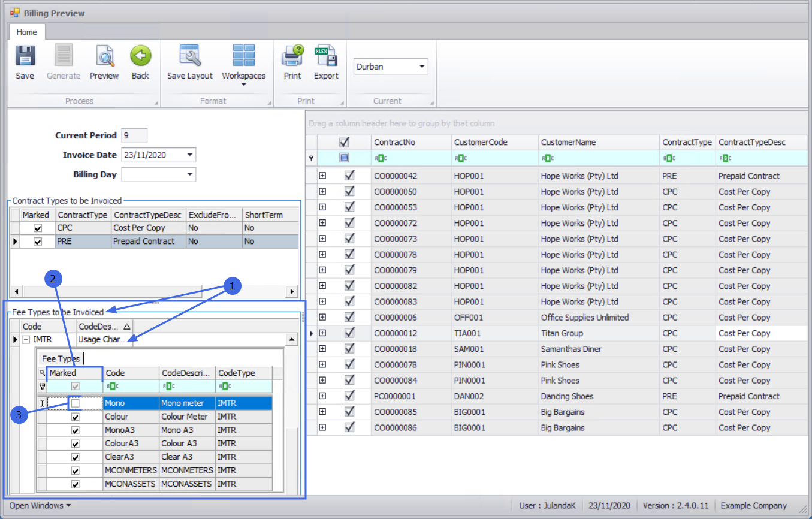Expand the row for contract CO0000042
Image resolution: width=812 pixels, height=519 pixels.
pyautogui.click(x=322, y=176)
